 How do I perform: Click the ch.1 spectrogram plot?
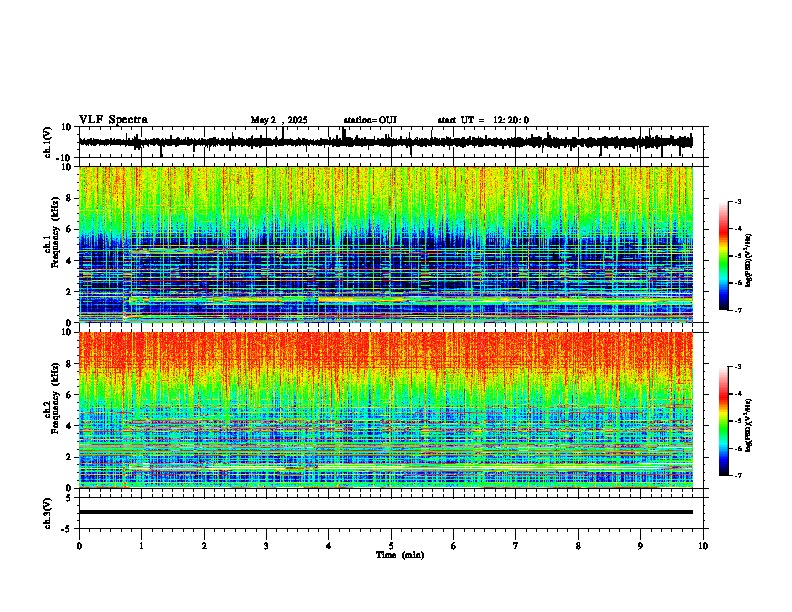(386, 244)
